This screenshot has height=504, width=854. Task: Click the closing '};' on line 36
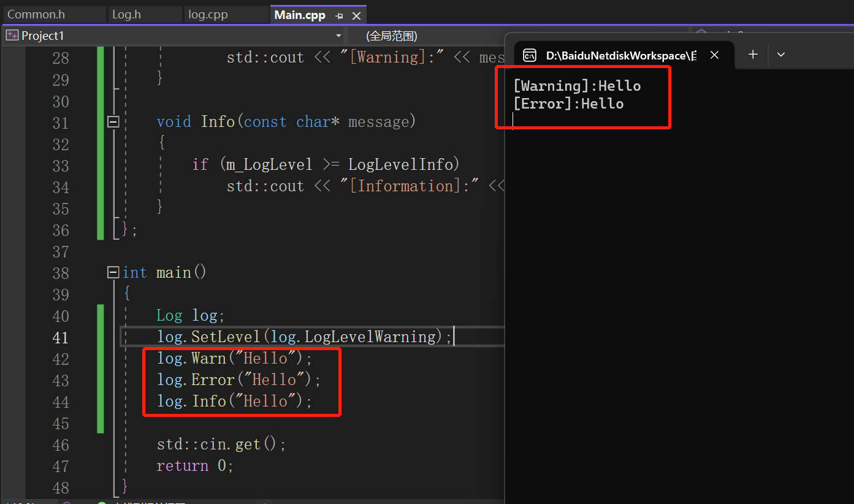point(129,229)
